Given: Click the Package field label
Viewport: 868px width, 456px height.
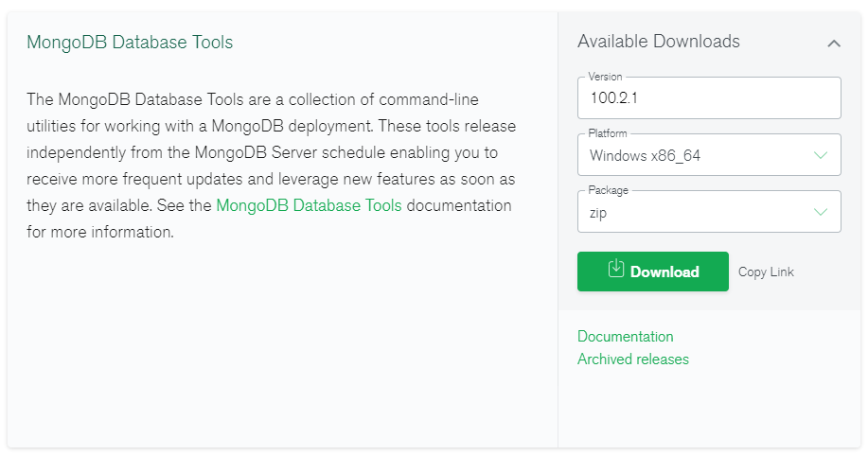Looking at the screenshot, I should coord(608,190).
